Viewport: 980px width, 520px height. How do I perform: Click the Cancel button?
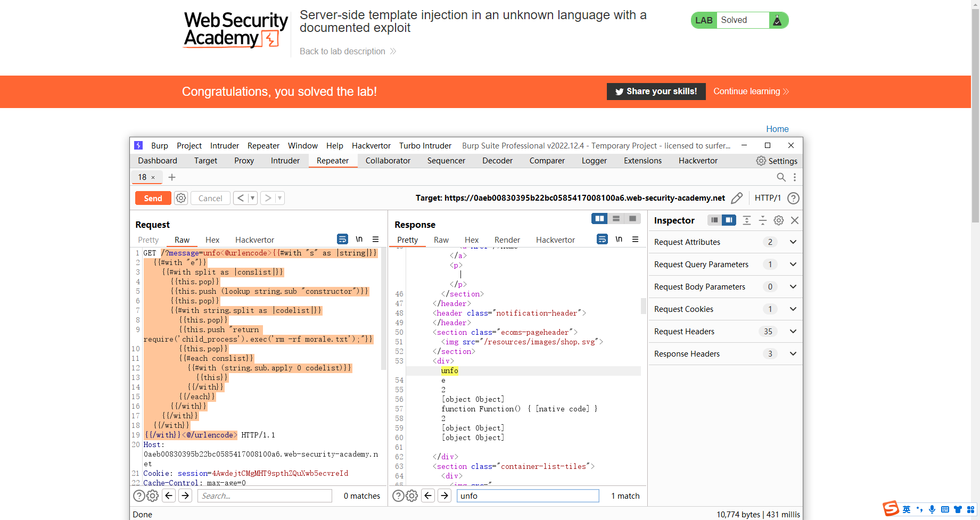tap(210, 198)
